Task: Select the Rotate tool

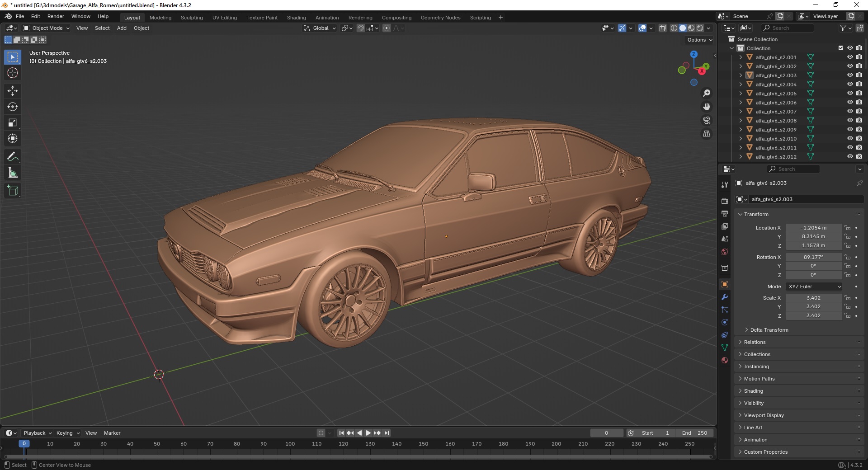Action: click(13, 107)
